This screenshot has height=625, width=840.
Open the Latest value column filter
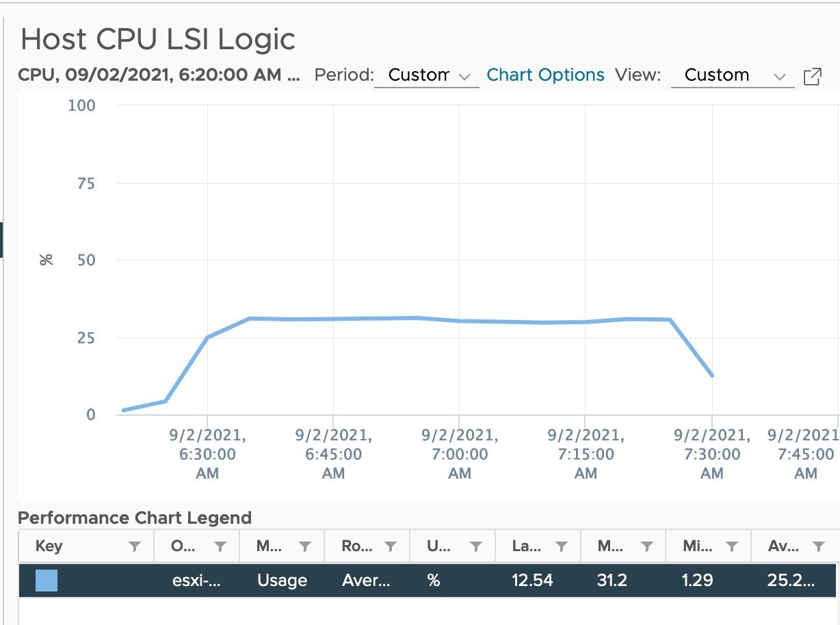[562, 546]
